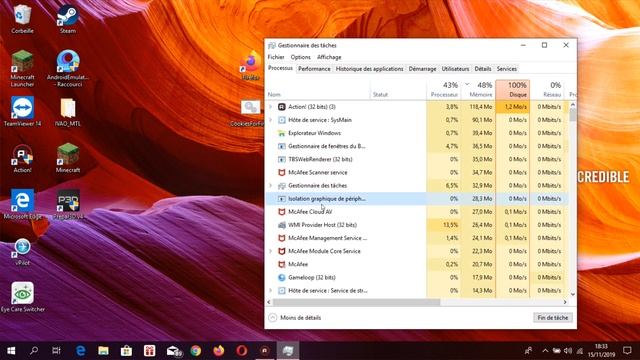Switch to Historique des applications tab
Image resolution: width=640 pixels, height=360 pixels.
coord(369,69)
